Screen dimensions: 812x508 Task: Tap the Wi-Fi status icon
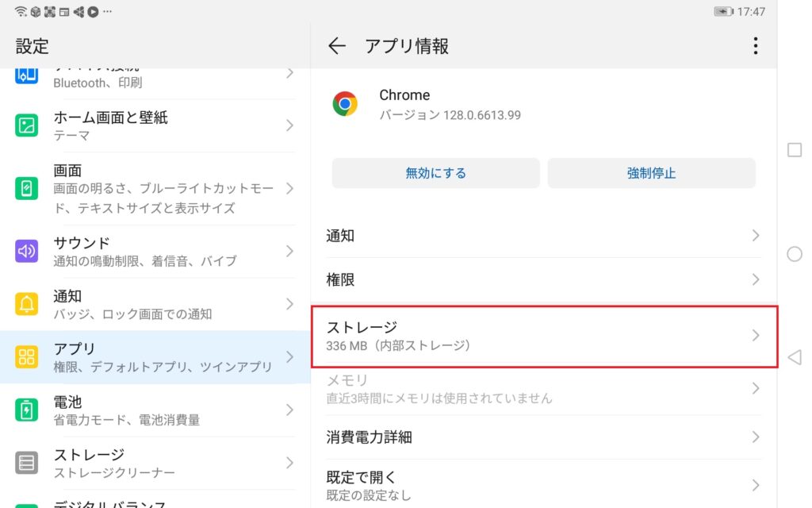tap(21, 11)
